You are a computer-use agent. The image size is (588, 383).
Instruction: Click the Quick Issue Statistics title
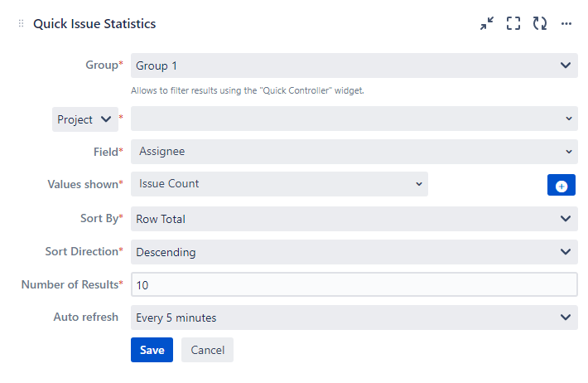point(94,24)
